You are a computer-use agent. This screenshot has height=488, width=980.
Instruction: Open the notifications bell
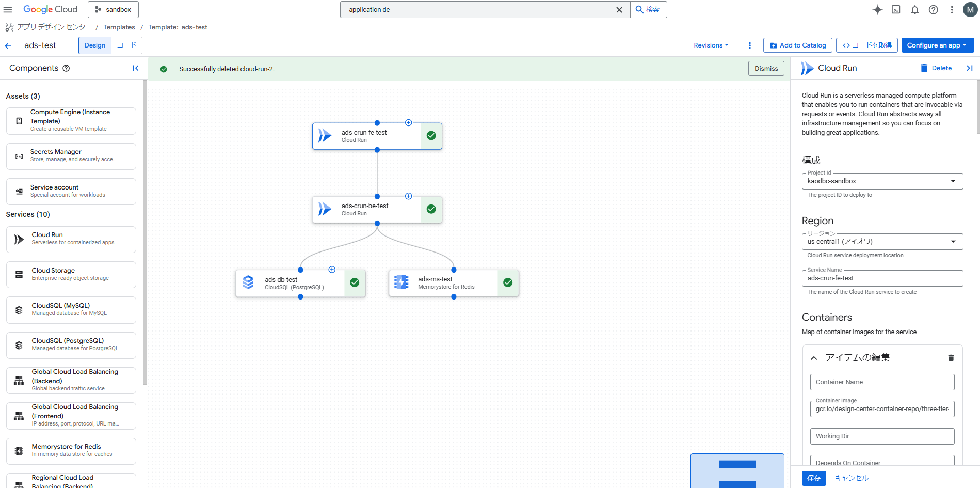click(914, 10)
